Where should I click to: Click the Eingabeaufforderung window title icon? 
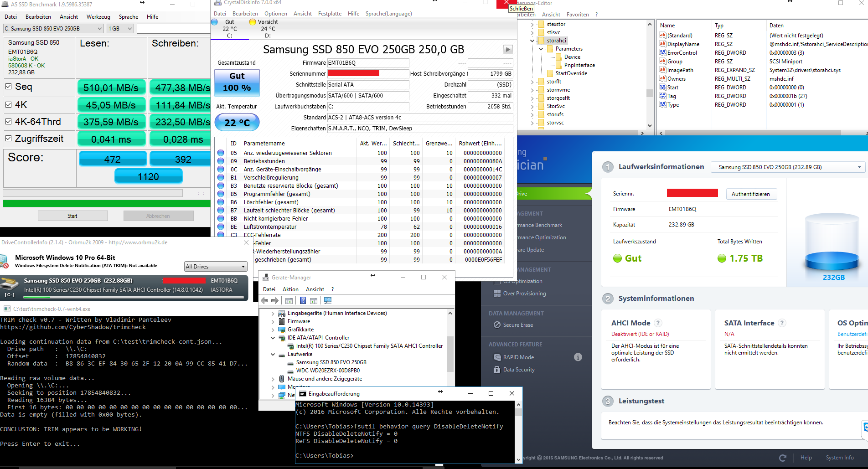point(302,393)
